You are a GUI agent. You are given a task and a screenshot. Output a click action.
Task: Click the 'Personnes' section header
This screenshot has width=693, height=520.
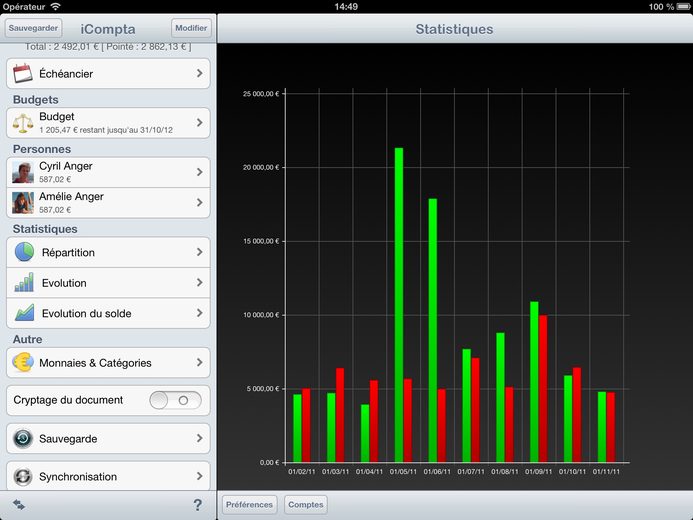click(x=42, y=149)
